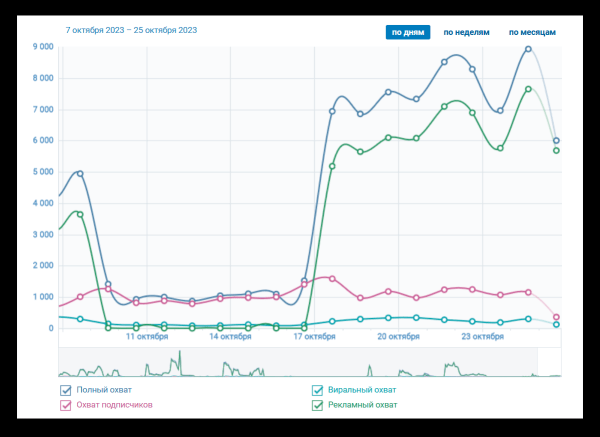This screenshot has width=600, height=437.
Task: Click the blue data point near 5 000 at chart start
Action: (80, 173)
